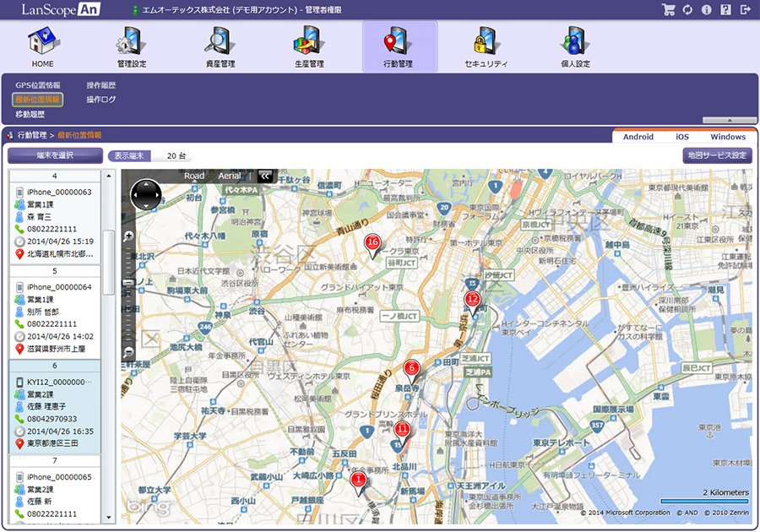The height and width of the screenshot is (532, 760).
Task: Click the 行動管理 breadcrumb link
Action: 32,135
